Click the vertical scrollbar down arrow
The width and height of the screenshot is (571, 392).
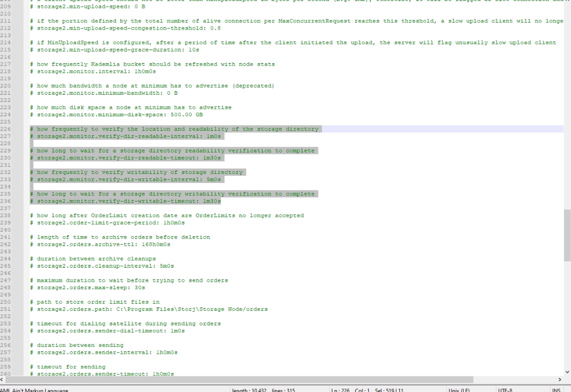tap(567, 371)
